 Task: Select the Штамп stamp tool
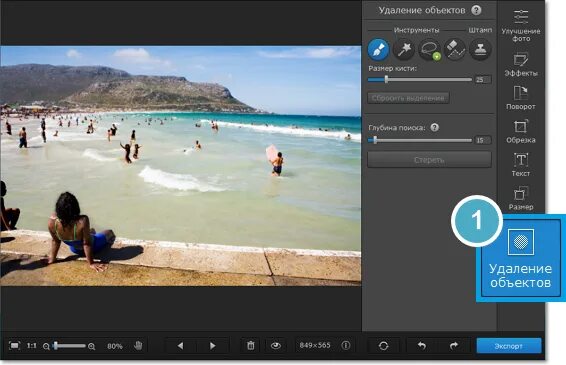(480, 49)
